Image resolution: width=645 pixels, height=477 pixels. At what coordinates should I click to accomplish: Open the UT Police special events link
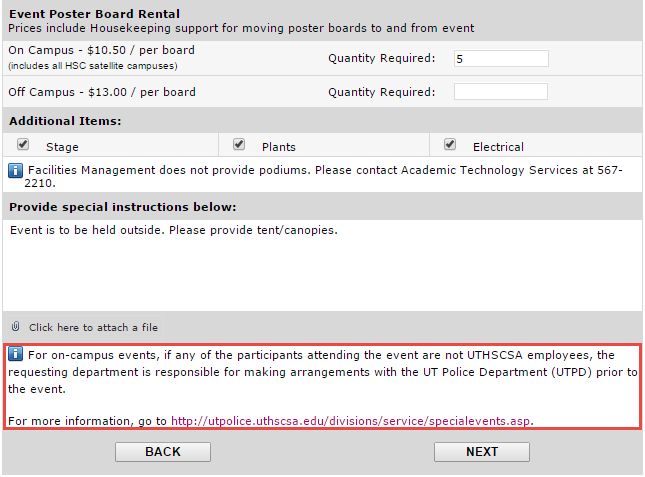tap(351, 421)
